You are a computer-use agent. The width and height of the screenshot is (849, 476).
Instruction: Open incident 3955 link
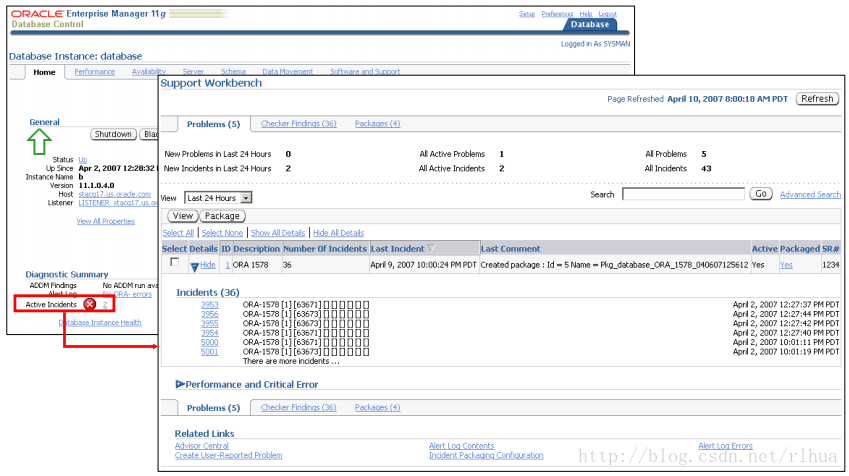point(210,323)
